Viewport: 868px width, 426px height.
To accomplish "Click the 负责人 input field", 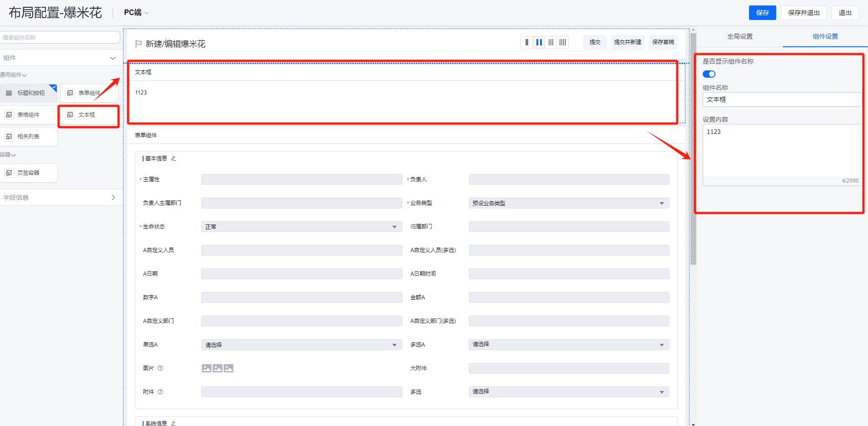I will point(569,179).
